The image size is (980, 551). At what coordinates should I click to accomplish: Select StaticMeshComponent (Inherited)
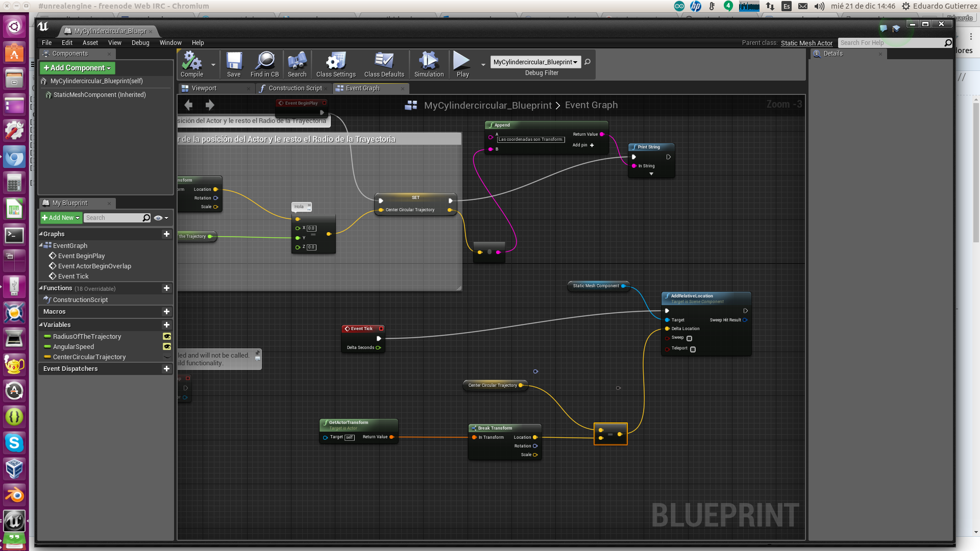[x=100, y=95]
